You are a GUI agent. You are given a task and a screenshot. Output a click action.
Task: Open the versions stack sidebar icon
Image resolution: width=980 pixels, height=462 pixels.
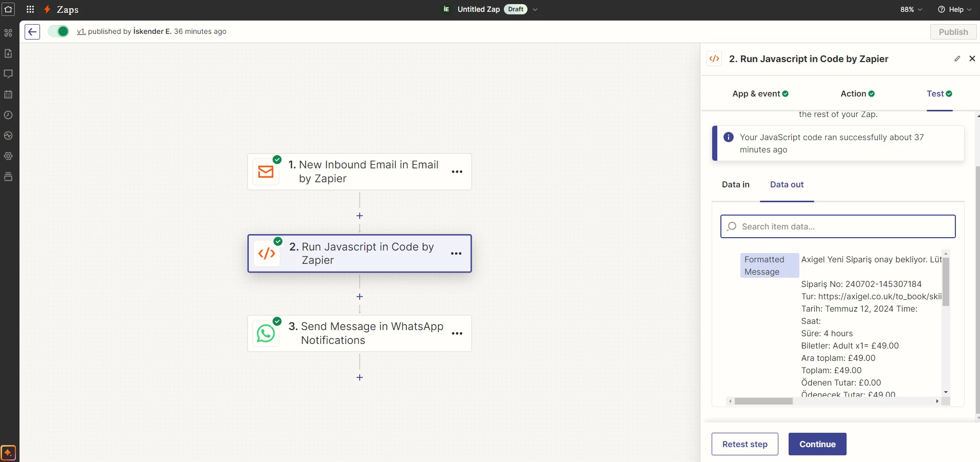point(8,177)
